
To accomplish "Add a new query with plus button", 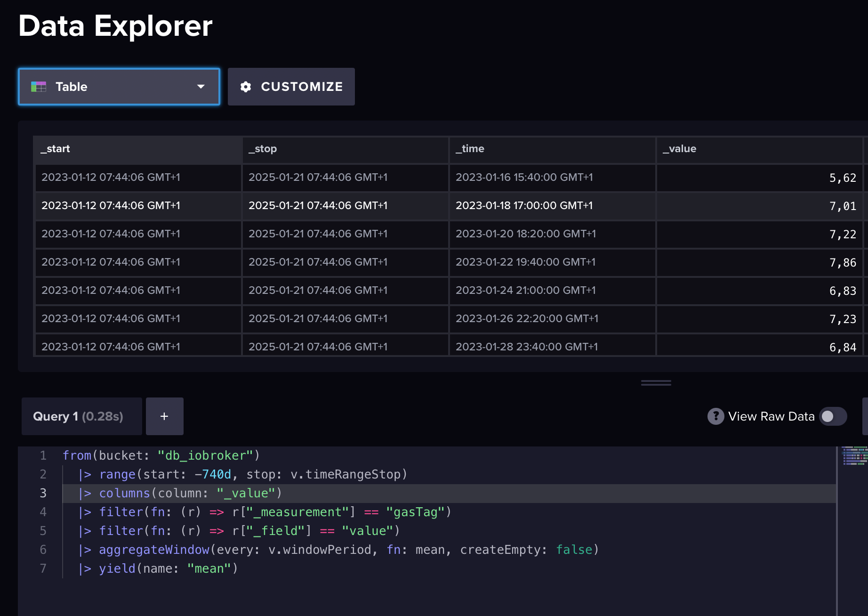I will pyautogui.click(x=164, y=416).
